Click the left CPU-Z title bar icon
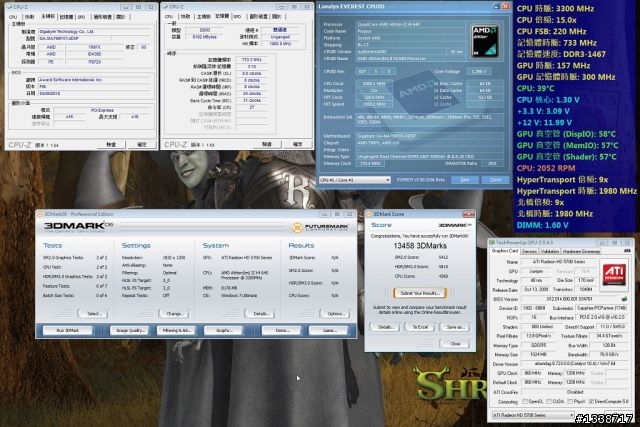Viewport: 640px width, 427px height. [x=9, y=7]
